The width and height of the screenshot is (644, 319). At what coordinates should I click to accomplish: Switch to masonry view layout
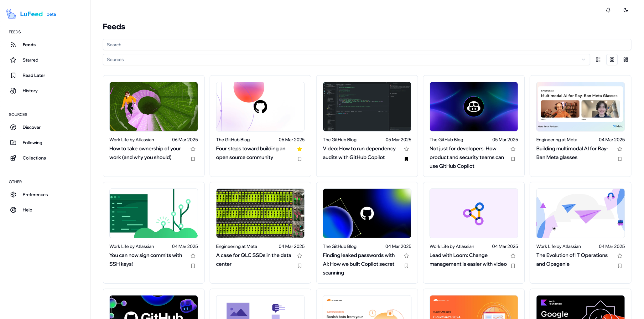pyautogui.click(x=626, y=59)
